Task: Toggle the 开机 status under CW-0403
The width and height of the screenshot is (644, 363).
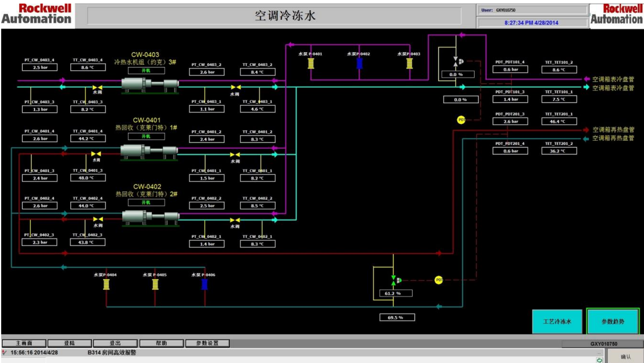Action: pos(146,71)
